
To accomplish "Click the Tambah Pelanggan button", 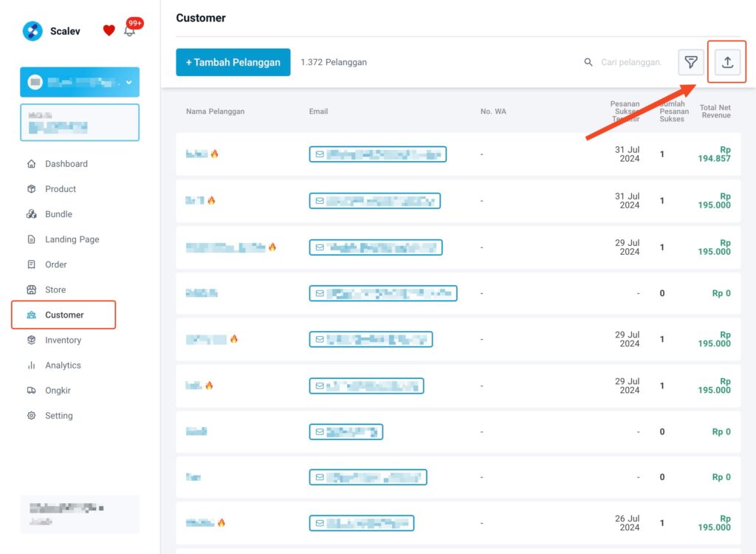I will (x=233, y=62).
